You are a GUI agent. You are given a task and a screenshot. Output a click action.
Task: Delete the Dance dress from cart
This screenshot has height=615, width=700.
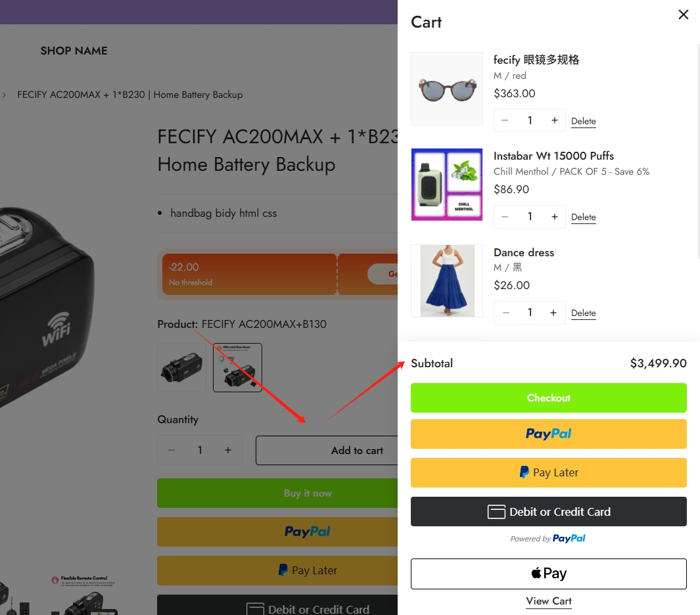(584, 313)
